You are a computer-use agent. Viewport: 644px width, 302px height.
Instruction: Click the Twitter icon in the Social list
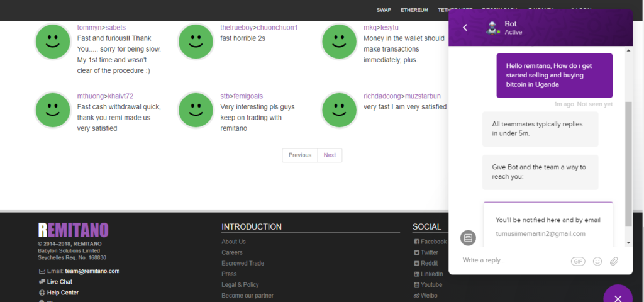click(x=416, y=253)
